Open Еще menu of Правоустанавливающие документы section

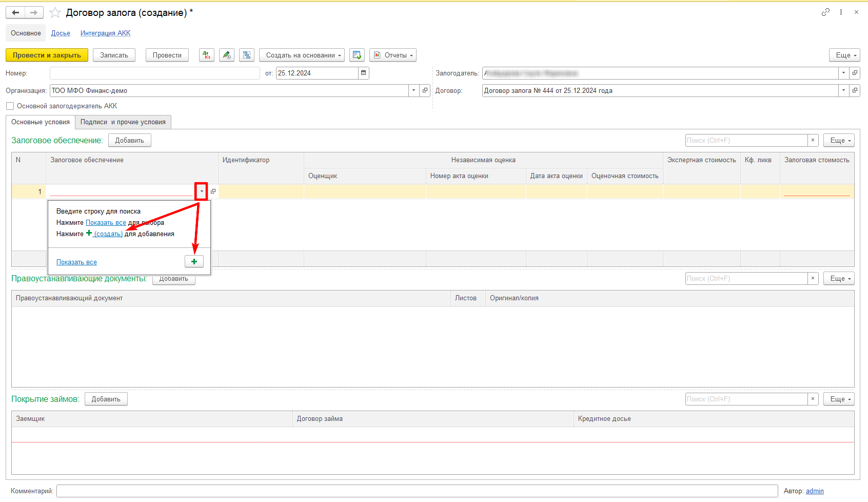[x=839, y=278]
